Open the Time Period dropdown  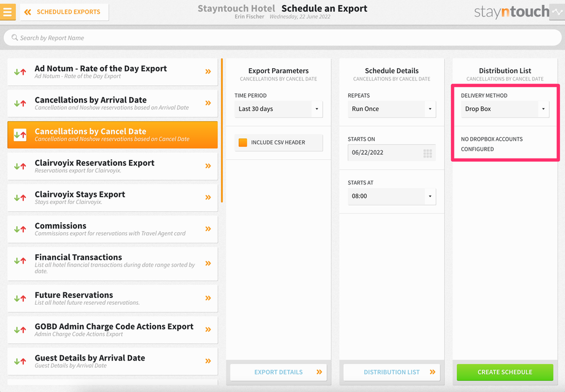coord(279,109)
